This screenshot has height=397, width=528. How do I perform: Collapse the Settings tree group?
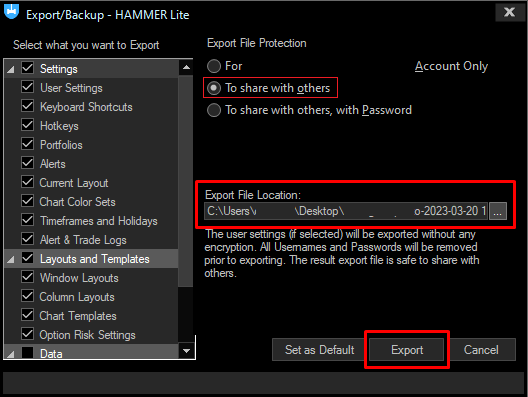pyautogui.click(x=11, y=69)
